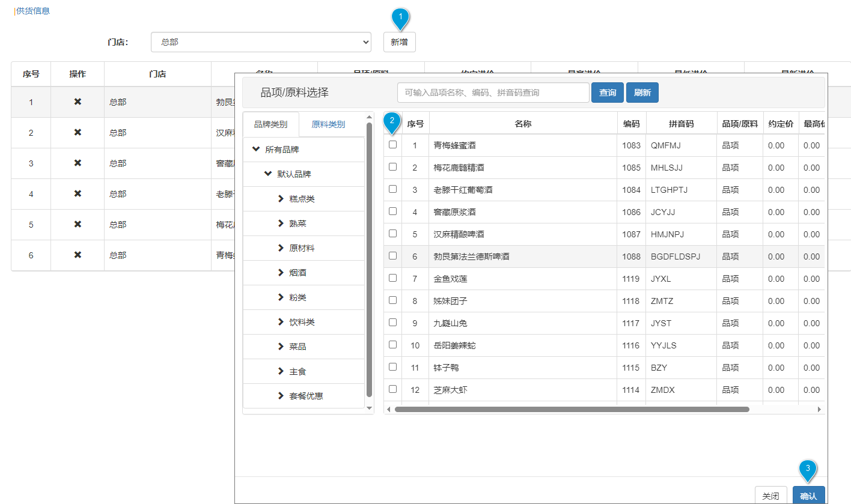Click the table's horizontal scrollbar thumb
Image resolution: width=851 pixels, height=504 pixels.
(571, 409)
